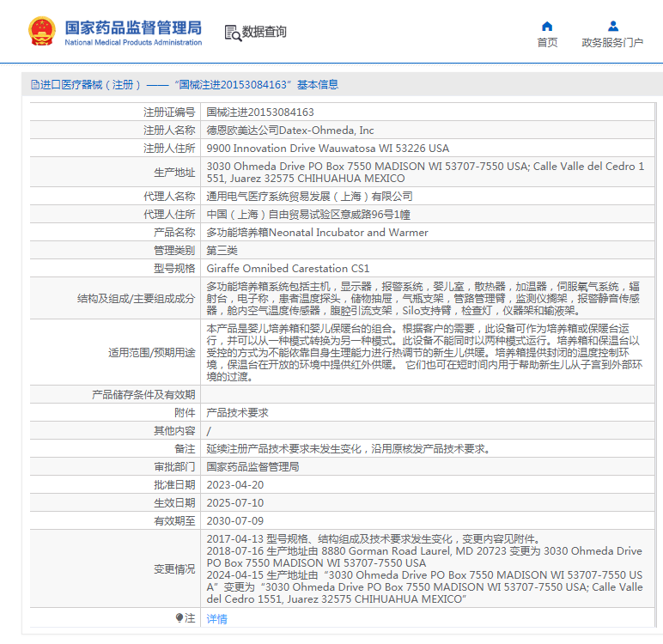
Task: Click the lightbulb icon beside 注
Action: [x=179, y=617]
